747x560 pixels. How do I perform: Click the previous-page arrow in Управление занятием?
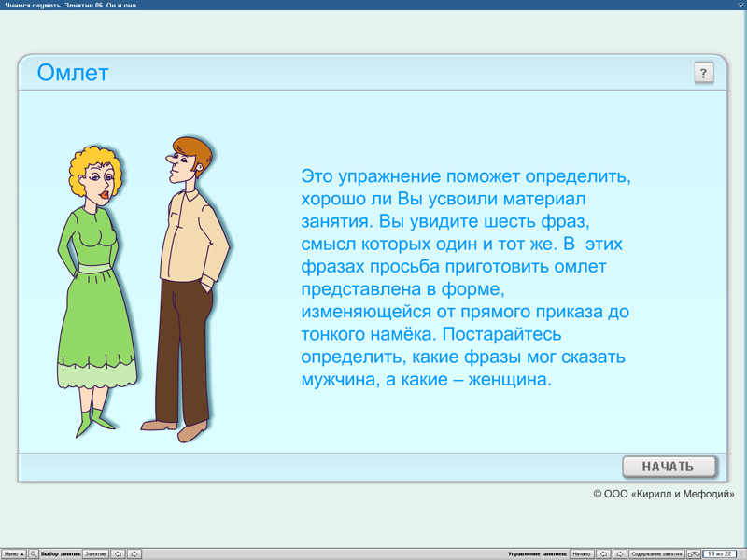click(604, 553)
